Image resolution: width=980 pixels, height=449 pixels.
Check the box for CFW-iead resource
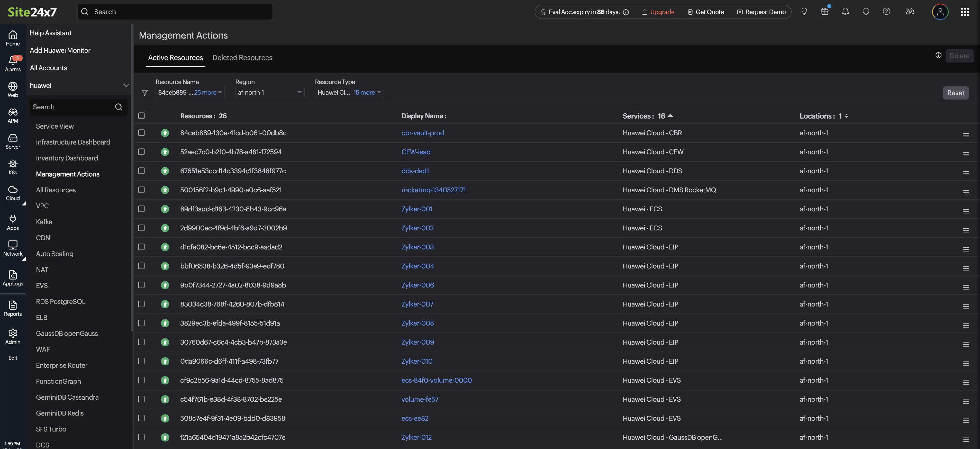pos(141,152)
